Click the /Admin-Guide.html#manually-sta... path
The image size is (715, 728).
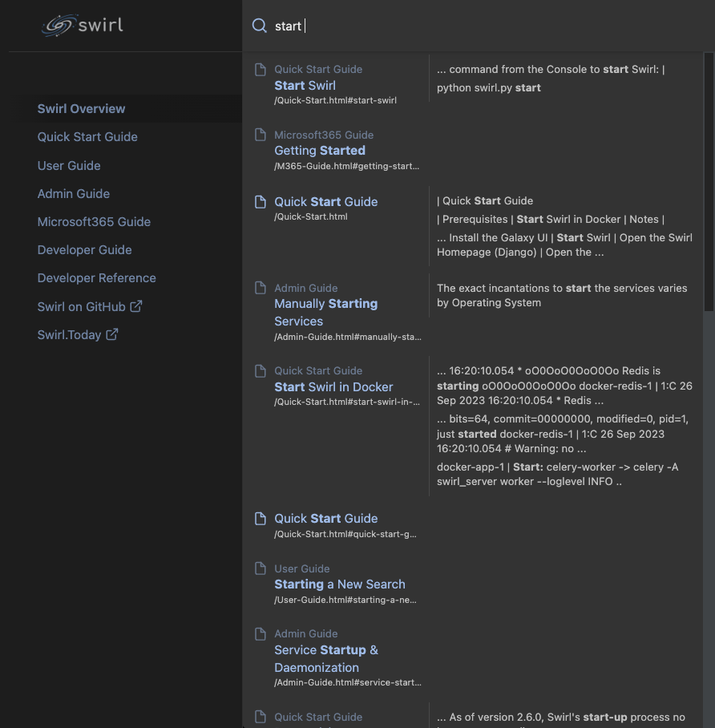point(348,337)
